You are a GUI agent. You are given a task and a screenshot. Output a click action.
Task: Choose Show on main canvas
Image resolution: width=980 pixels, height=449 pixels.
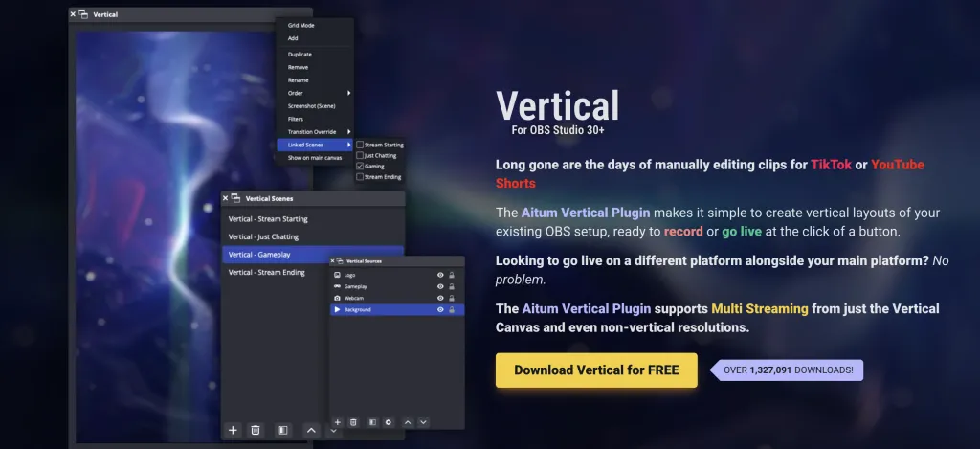tap(315, 158)
